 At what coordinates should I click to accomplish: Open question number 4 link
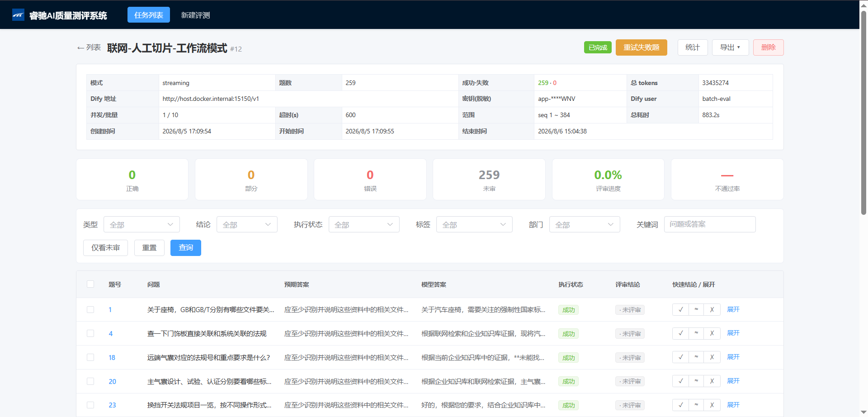[111, 334]
